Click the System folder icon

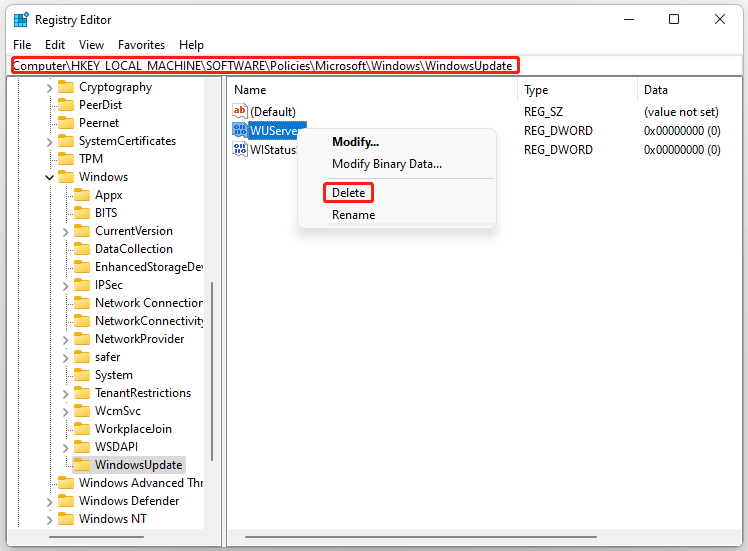82,375
